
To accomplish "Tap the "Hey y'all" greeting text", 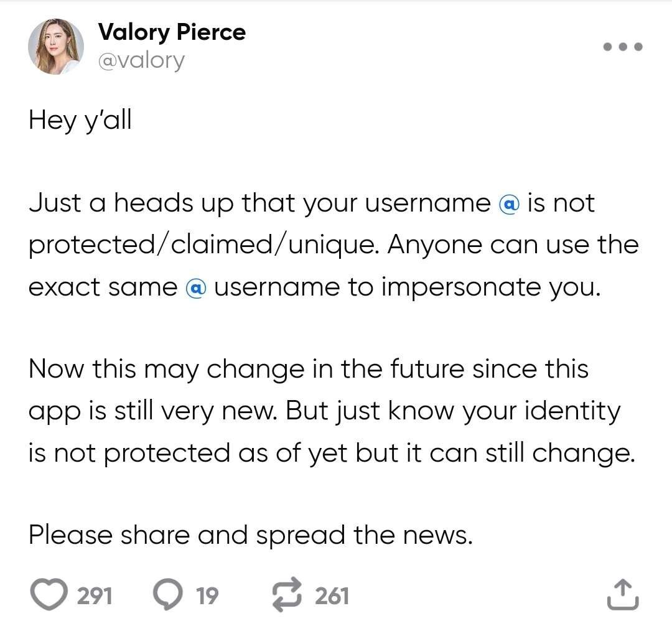I will (x=80, y=120).
